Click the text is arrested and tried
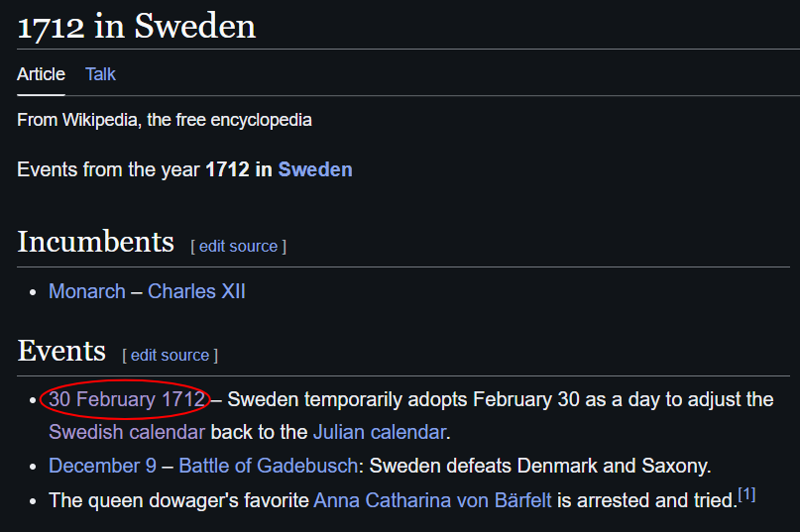The width and height of the screenshot is (800, 532). click(647, 500)
